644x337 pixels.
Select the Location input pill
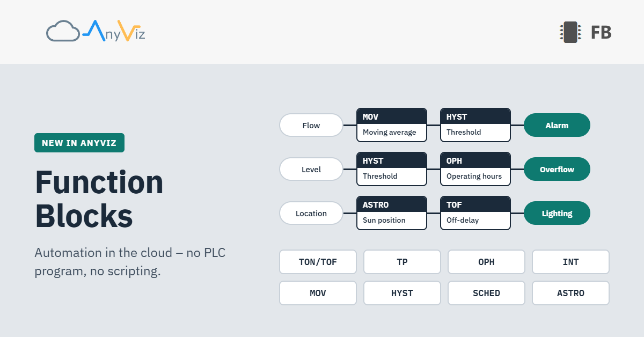coord(311,213)
